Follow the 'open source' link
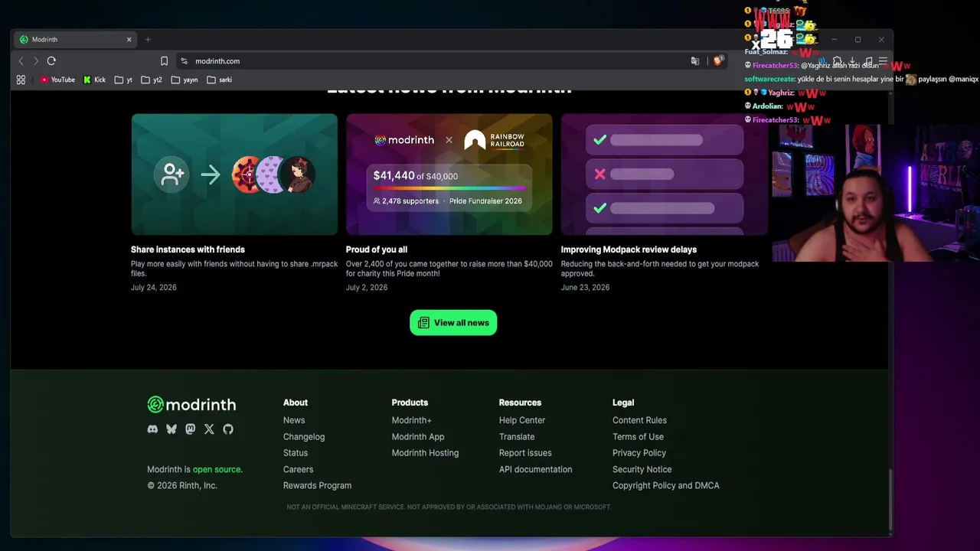 coord(217,470)
